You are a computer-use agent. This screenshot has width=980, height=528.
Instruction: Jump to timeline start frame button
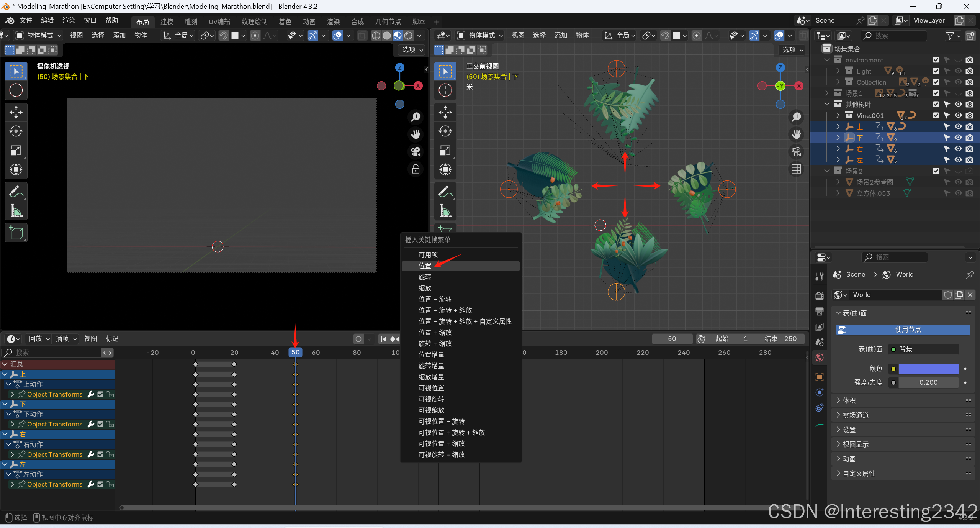pos(383,339)
